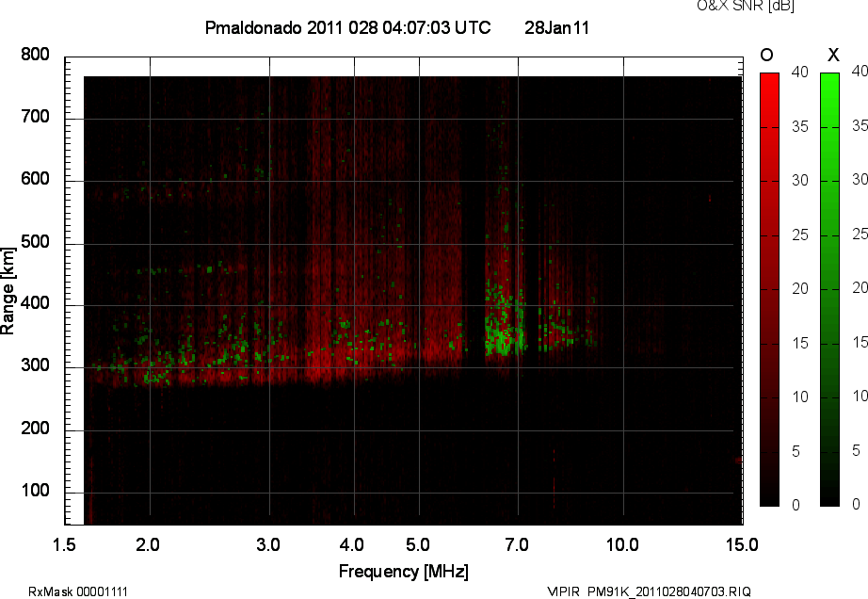Click the O color bar's 0 dB tick label
868x599 pixels.
796,505
